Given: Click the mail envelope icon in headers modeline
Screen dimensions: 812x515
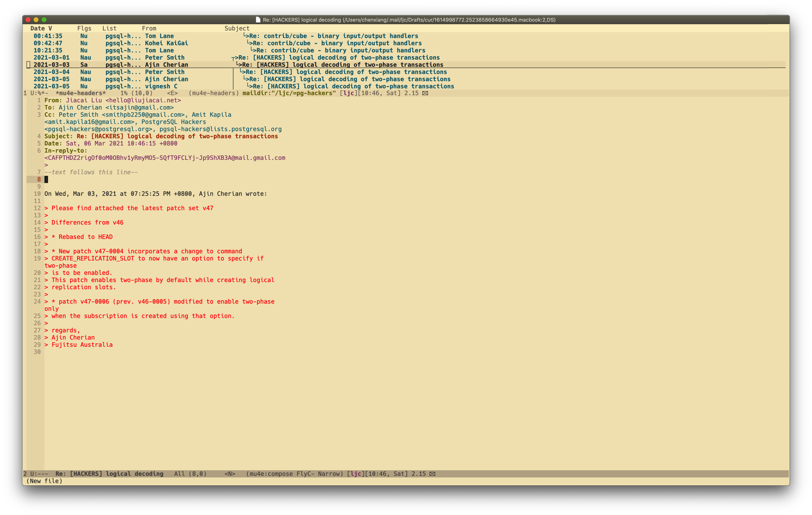Looking at the screenshot, I should tap(425, 93).
